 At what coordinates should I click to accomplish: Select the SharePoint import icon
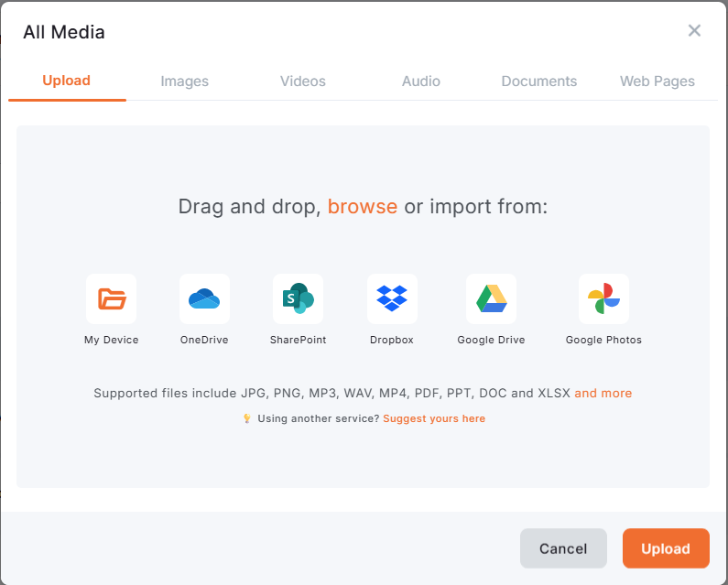pos(298,298)
